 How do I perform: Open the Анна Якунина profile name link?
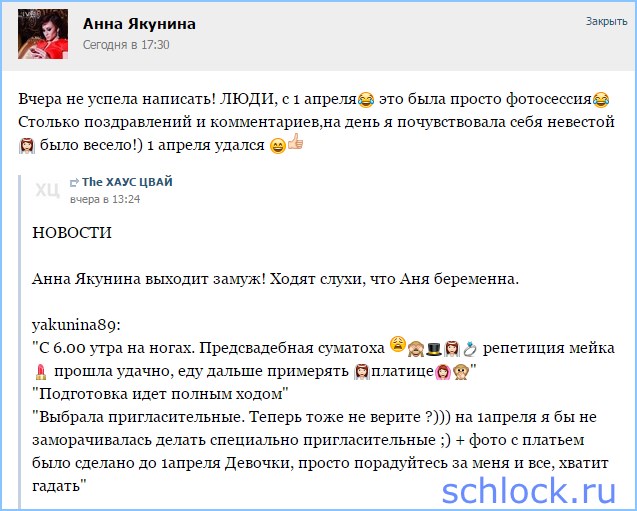pos(139,24)
